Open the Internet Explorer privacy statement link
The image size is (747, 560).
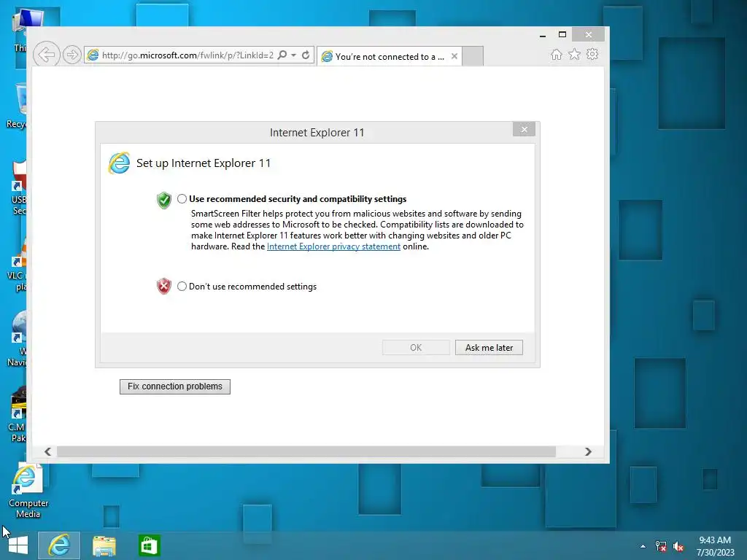click(x=333, y=246)
